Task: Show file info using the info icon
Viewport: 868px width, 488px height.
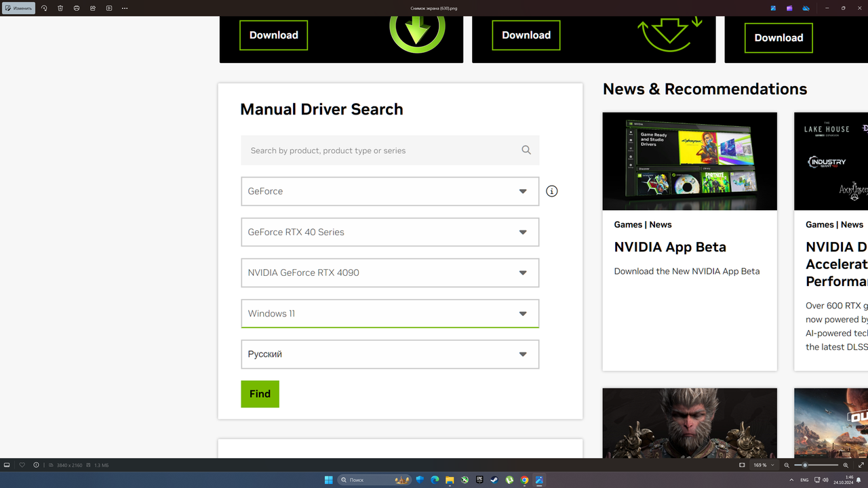Action: point(37,465)
